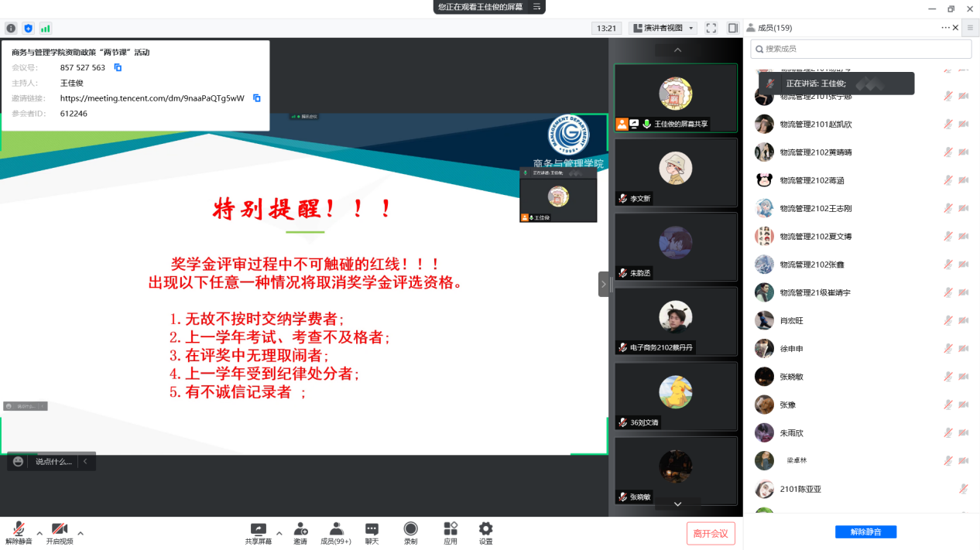
Task: Toggle the side panel layout icon
Action: pos(732,29)
